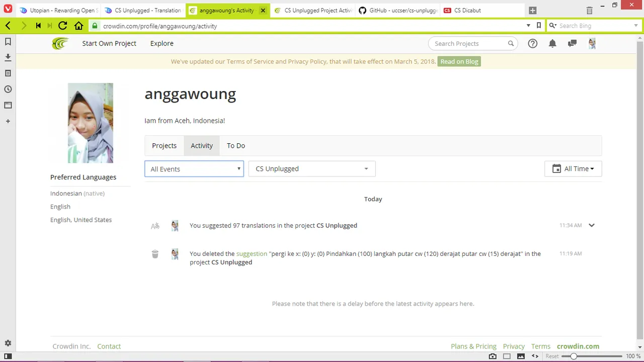This screenshot has width=644, height=362.
Task: Open Crowdin messages icon
Action: 572,44
